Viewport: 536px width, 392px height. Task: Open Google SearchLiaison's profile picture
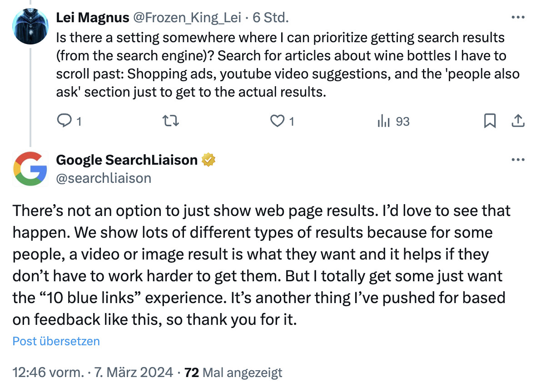30,169
